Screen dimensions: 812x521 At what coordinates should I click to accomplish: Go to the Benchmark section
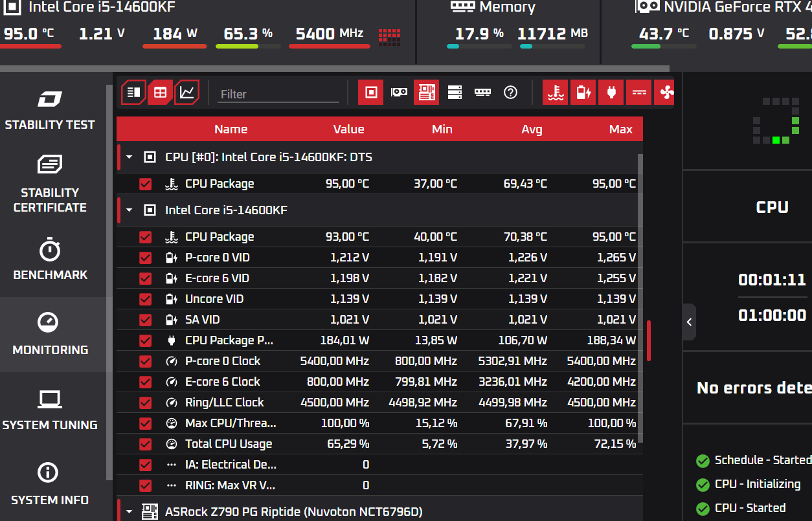click(x=50, y=259)
